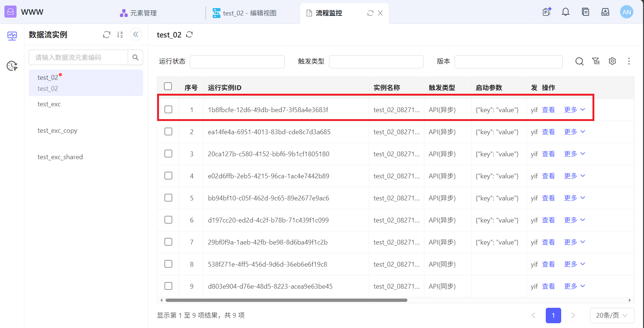Switch to test_02 - 编辑视图 tab
Screen dimensions: 644x328
(245, 13)
